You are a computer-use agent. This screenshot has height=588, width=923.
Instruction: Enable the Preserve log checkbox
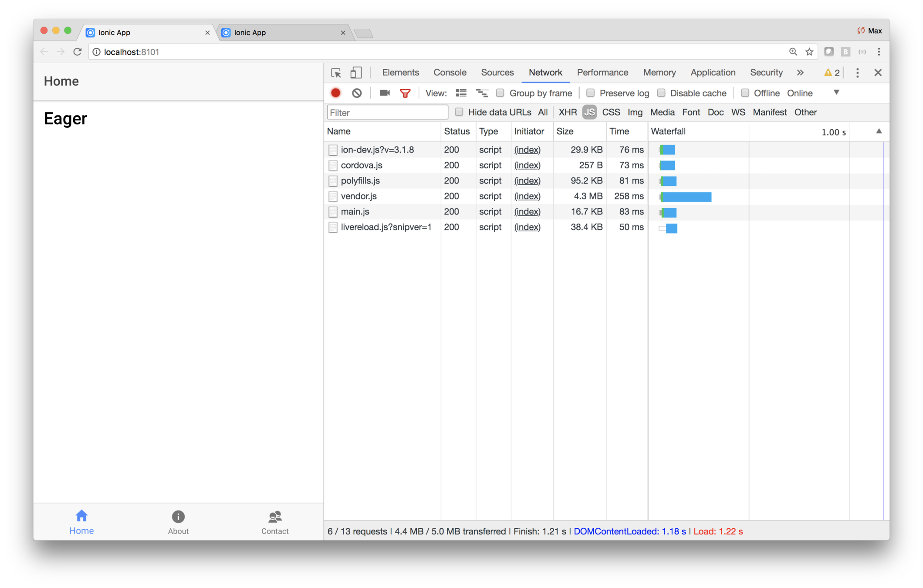pos(590,93)
